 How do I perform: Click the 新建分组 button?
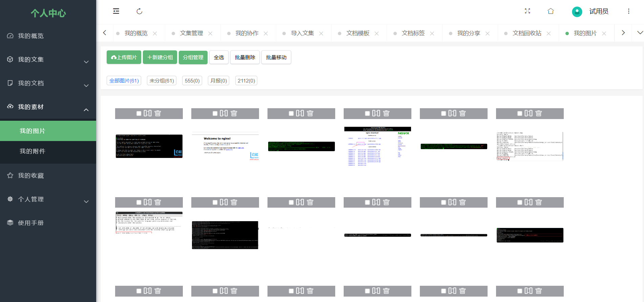tap(160, 57)
